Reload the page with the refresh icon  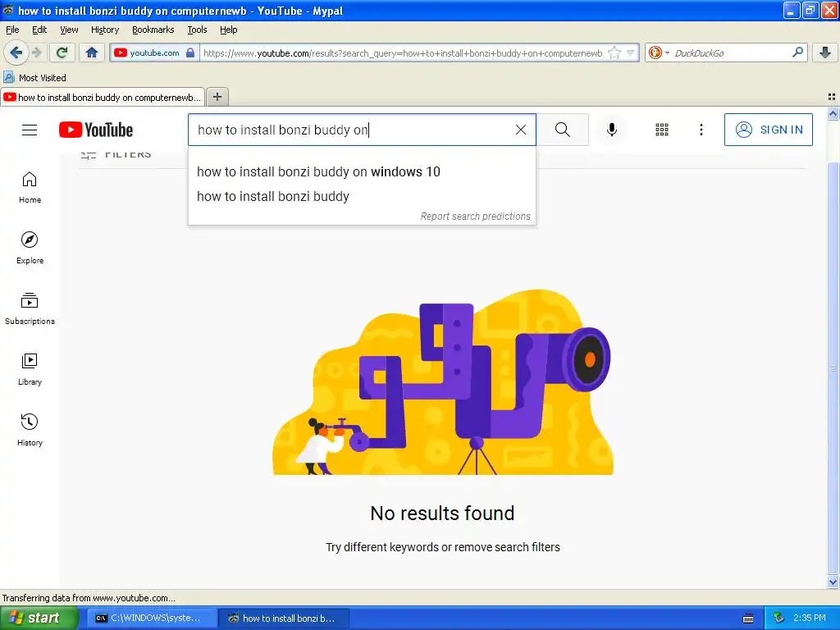(62, 52)
